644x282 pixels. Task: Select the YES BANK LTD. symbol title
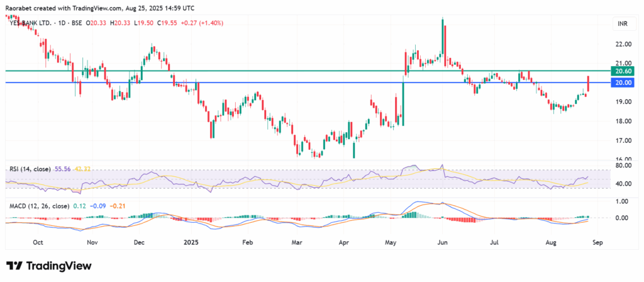pos(30,23)
